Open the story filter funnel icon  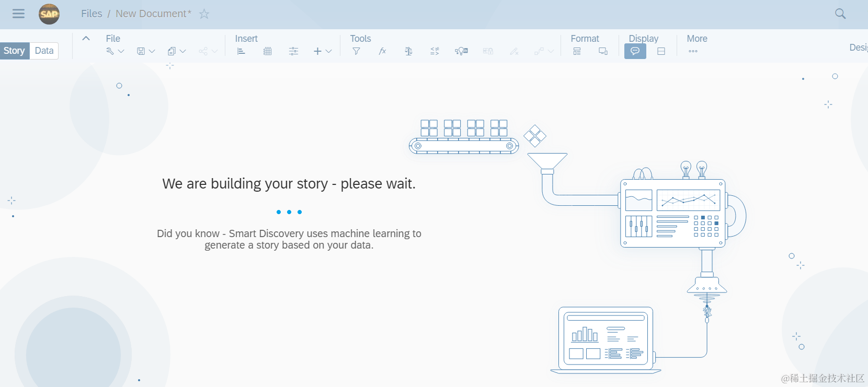356,51
